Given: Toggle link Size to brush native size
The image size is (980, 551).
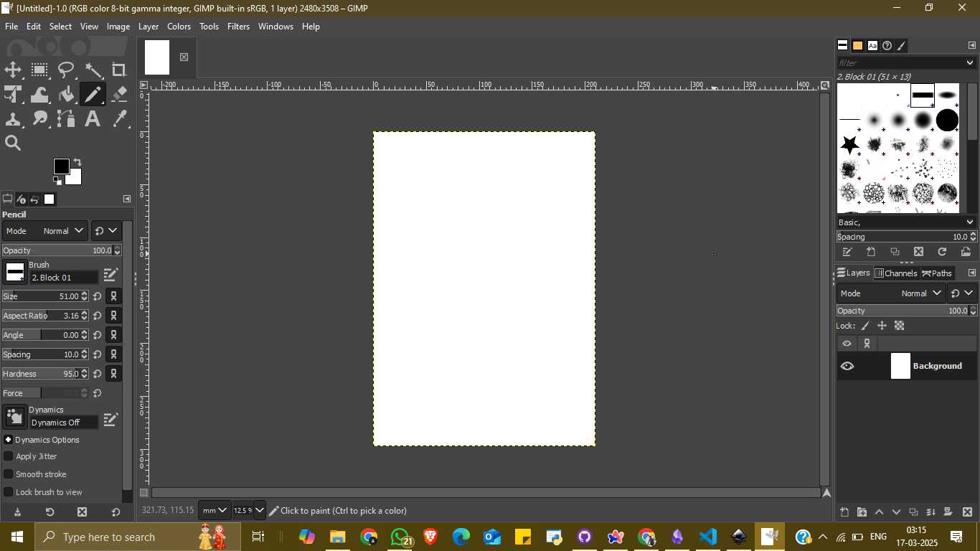Looking at the screenshot, I should [x=113, y=296].
